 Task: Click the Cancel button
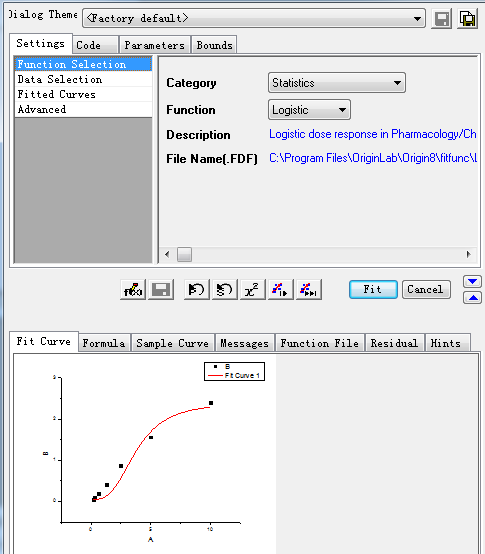(426, 289)
